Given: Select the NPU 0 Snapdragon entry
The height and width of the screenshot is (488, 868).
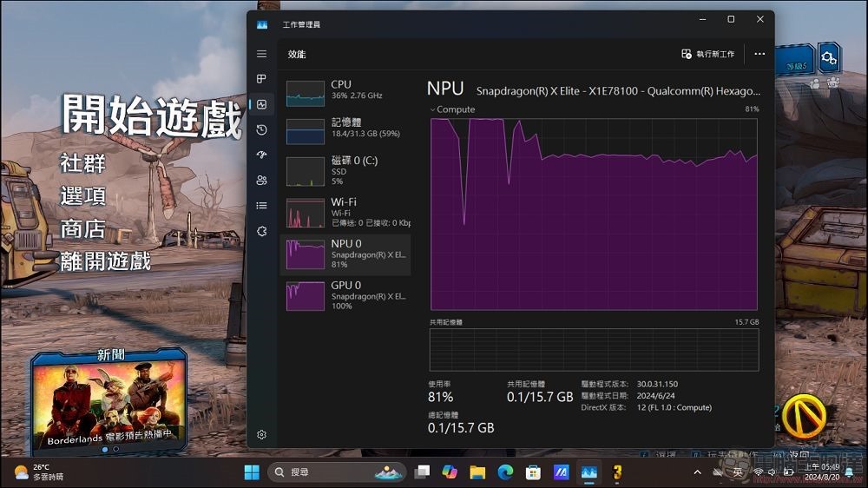Looking at the screenshot, I should (x=346, y=254).
